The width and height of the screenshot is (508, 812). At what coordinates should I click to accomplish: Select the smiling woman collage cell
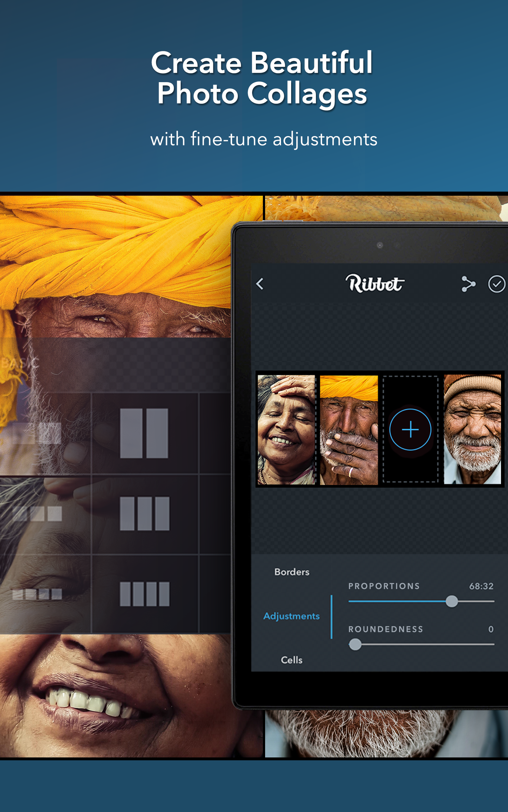[x=286, y=429]
